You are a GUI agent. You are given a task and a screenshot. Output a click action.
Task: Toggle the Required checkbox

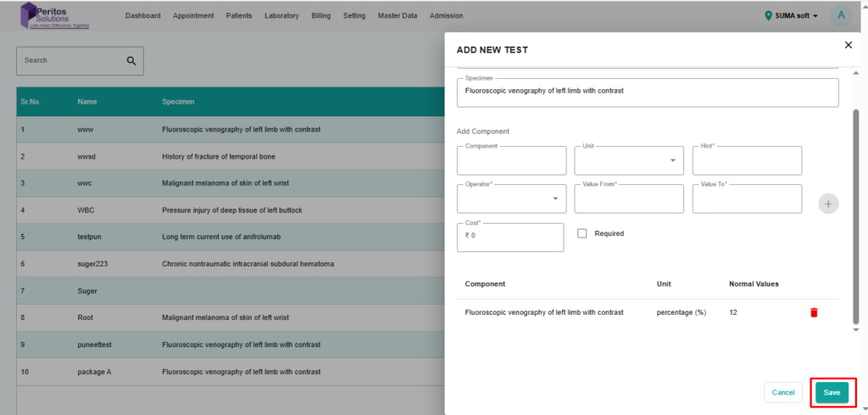click(x=582, y=233)
